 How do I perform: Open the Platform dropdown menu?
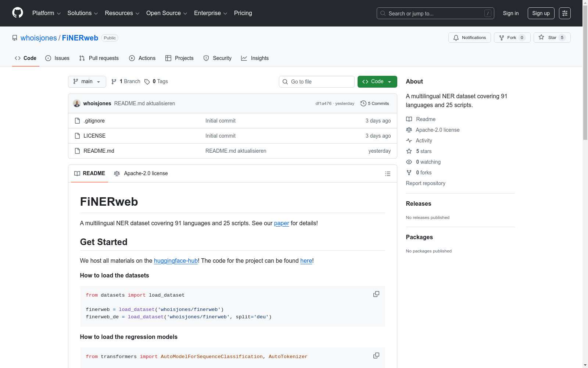[46, 13]
